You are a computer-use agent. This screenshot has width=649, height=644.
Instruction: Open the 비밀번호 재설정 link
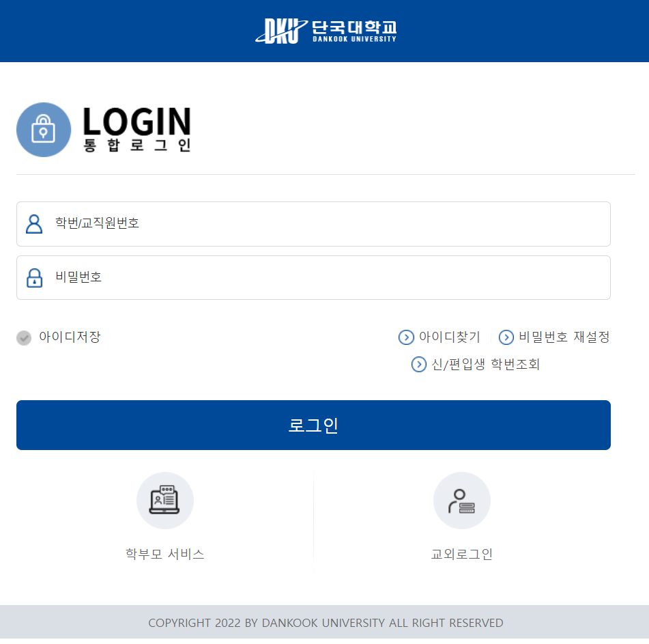pos(564,337)
